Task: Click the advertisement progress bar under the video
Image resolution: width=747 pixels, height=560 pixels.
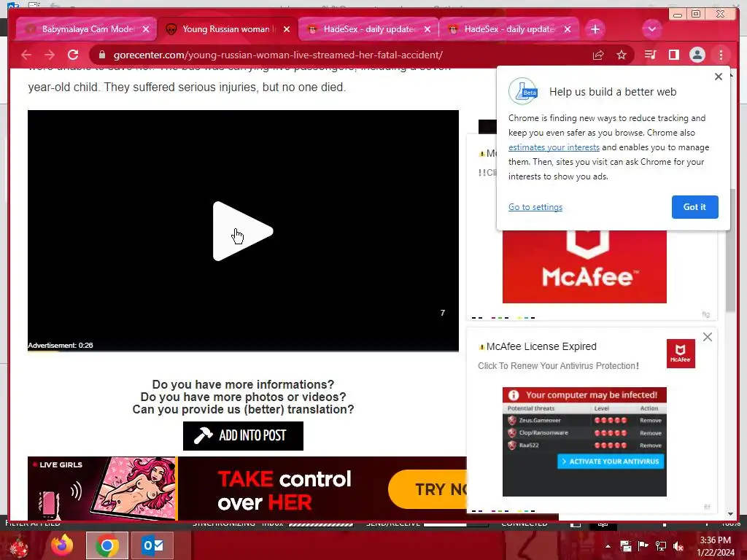Action: (243, 351)
